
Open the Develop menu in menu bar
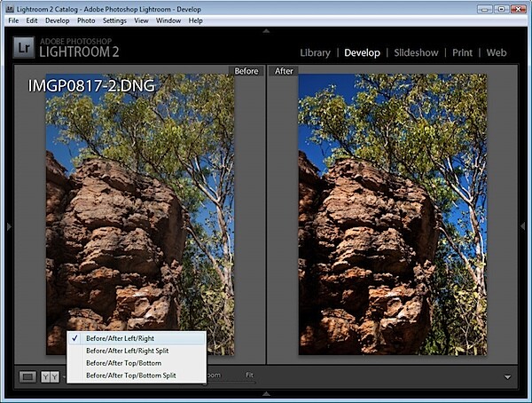58,20
